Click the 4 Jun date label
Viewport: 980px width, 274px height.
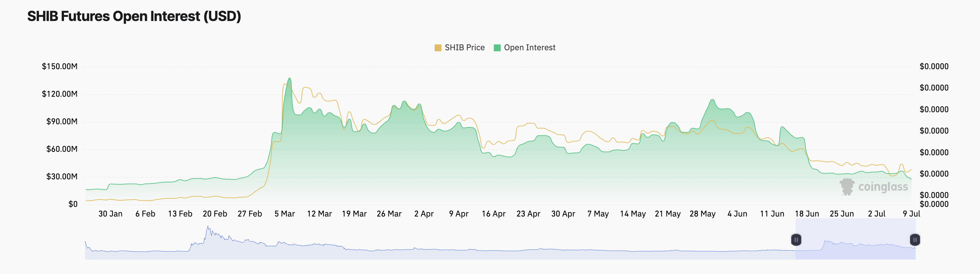tap(738, 214)
